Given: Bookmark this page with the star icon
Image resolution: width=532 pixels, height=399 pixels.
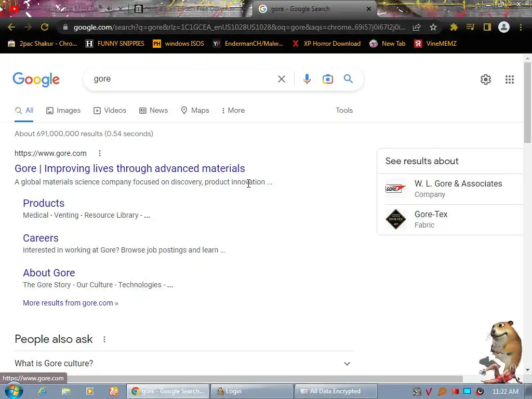Looking at the screenshot, I should [x=433, y=27].
